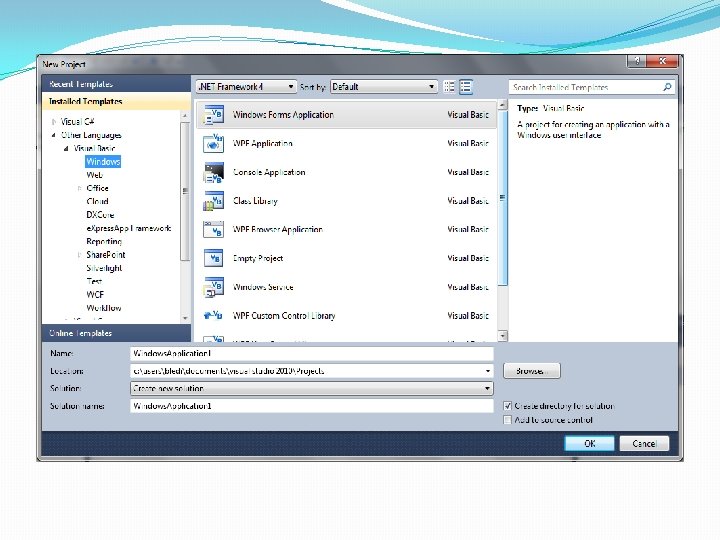Select the Cloud category in tree

(97, 202)
